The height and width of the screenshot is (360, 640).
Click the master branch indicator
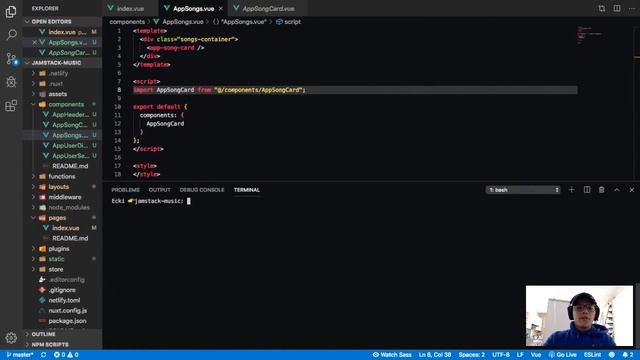(x=20, y=355)
